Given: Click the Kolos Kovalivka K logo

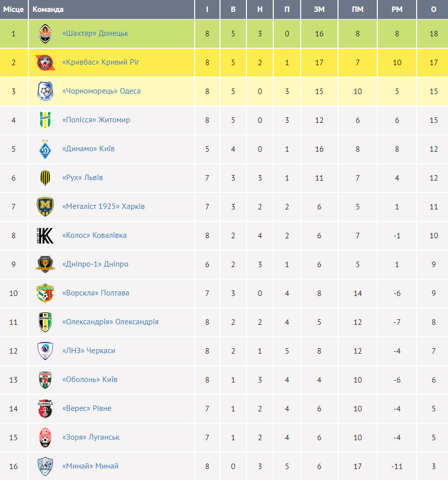Looking at the screenshot, I should pyautogui.click(x=45, y=235).
